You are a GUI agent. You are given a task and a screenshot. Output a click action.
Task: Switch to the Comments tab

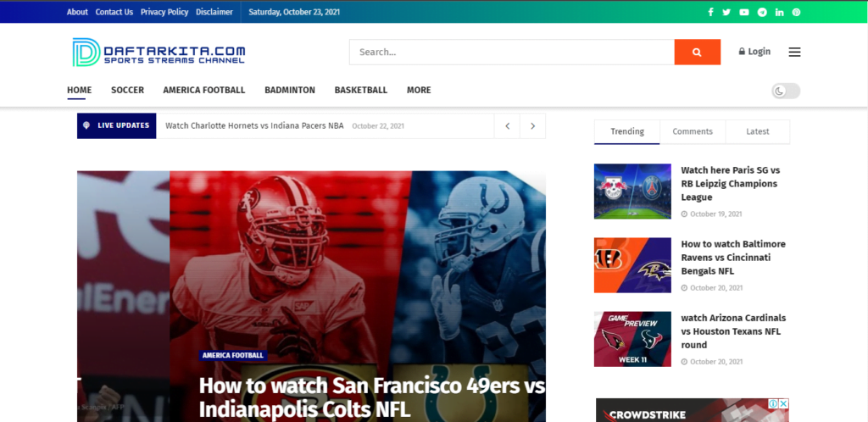pyautogui.click(x=693, y=131)
